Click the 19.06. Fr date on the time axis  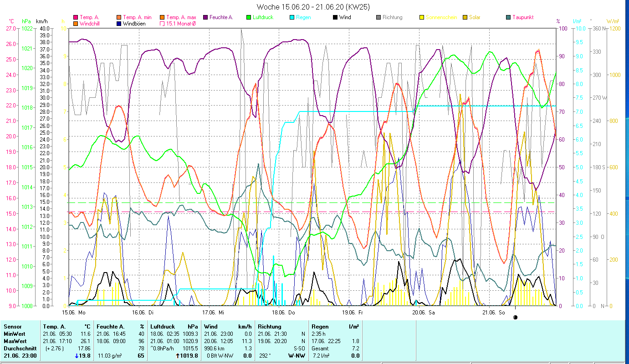coord(353,313)
